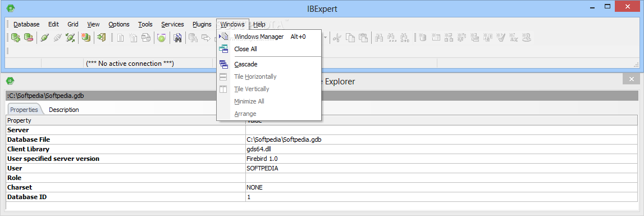The width and height of the screenshot is (644, 216).
Task: Select Tile Vertically in the Windows menu
Action: (x=269, y=89)
